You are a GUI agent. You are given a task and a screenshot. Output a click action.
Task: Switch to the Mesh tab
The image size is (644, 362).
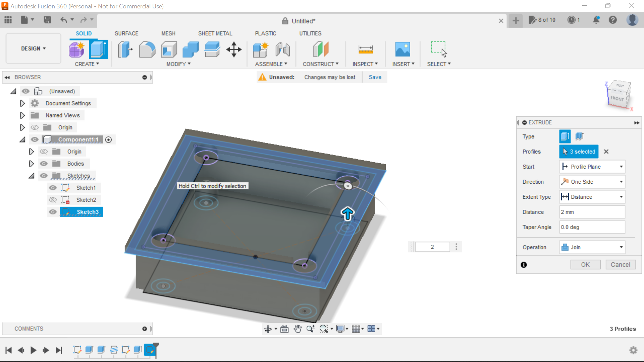pos(168,33)
